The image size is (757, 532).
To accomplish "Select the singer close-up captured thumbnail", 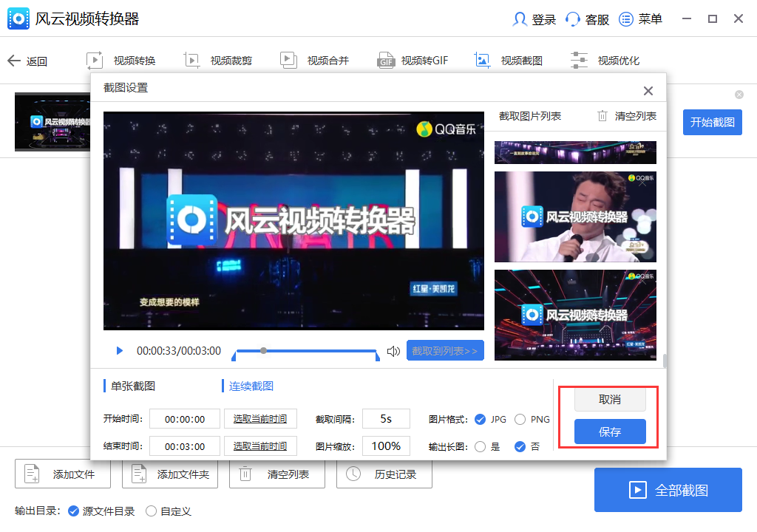I will [x=575, y=216].
